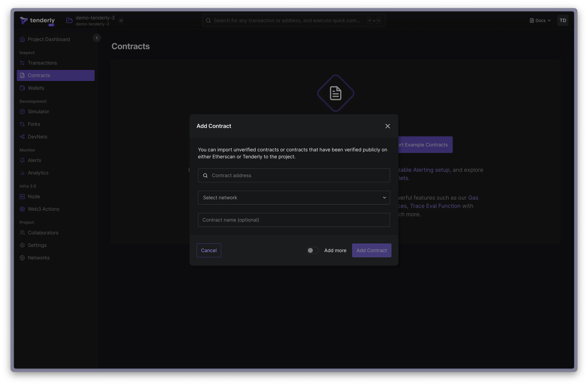Click the DevNets nodes icon
This screenshot has width=588, height=385.
[22, 136]
